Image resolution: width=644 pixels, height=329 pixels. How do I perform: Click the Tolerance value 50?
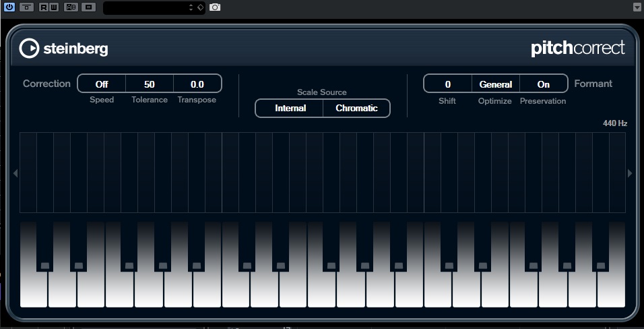tap(150, 84)
